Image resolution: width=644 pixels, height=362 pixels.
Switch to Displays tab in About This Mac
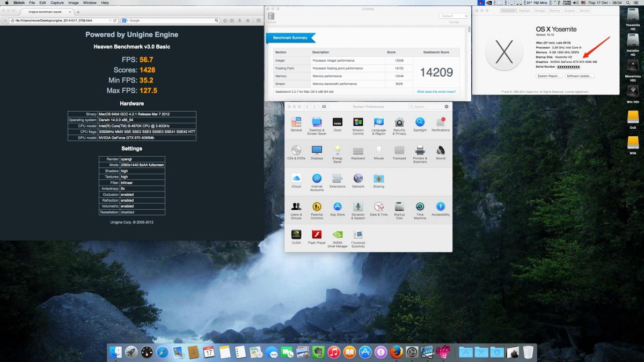[x=524, y=10]
